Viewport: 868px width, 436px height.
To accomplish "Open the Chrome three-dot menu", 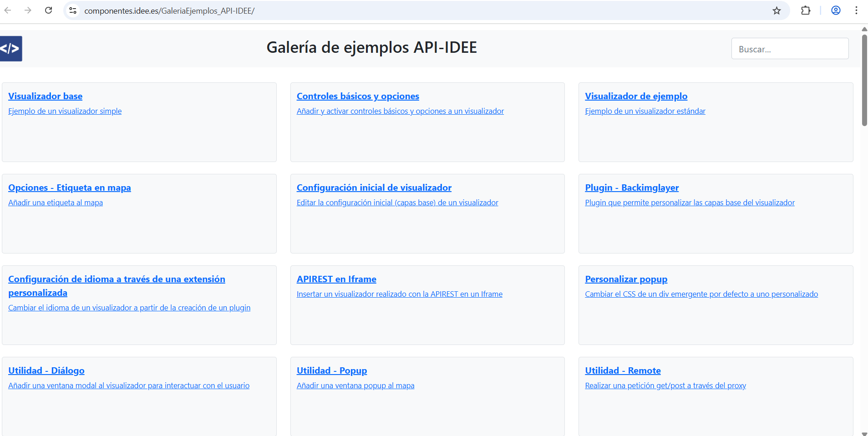I will point(856,10).
